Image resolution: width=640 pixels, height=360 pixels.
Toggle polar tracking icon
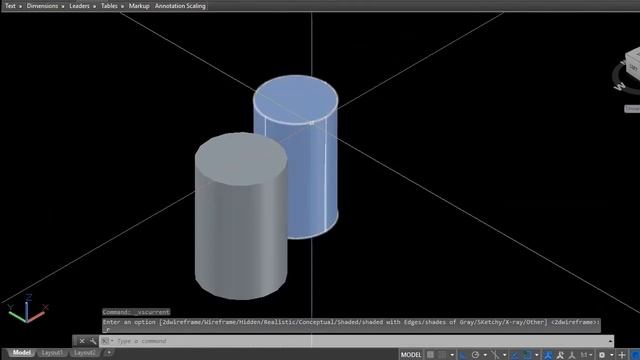(476, 355)
